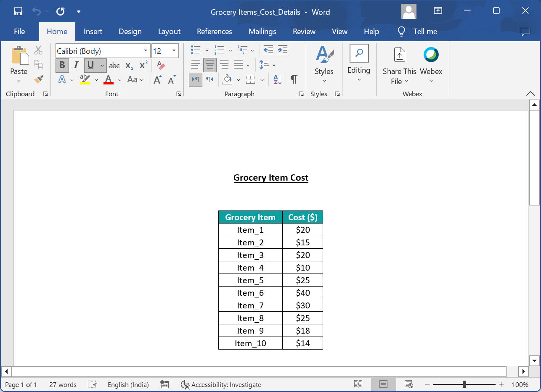
Task: Click 100% zoom level
Action: click(520, 384)
